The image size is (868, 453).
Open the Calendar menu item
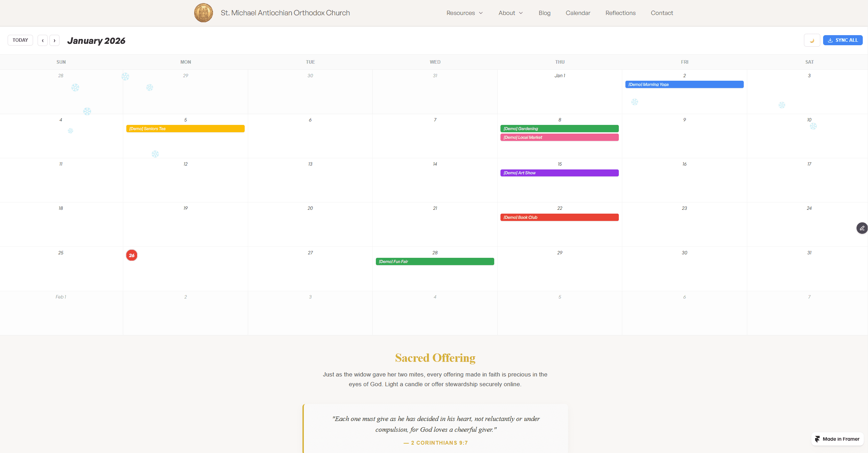(578, 13)
